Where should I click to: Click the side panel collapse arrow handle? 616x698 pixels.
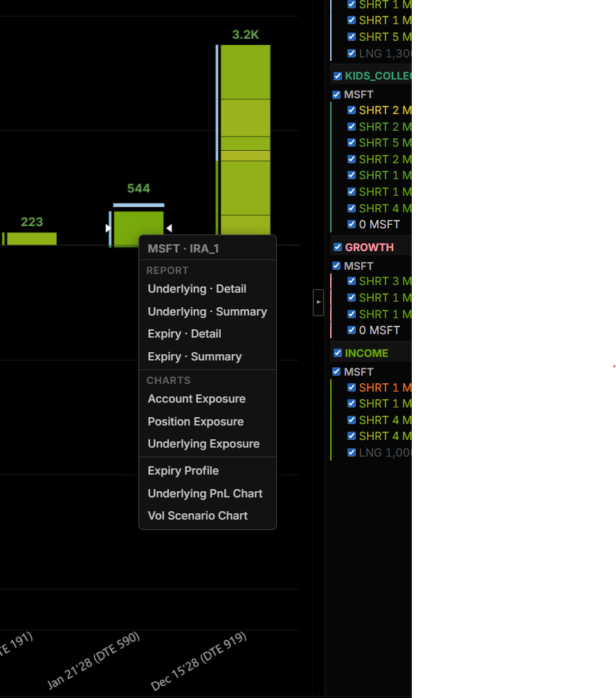(x=318, y=302)
